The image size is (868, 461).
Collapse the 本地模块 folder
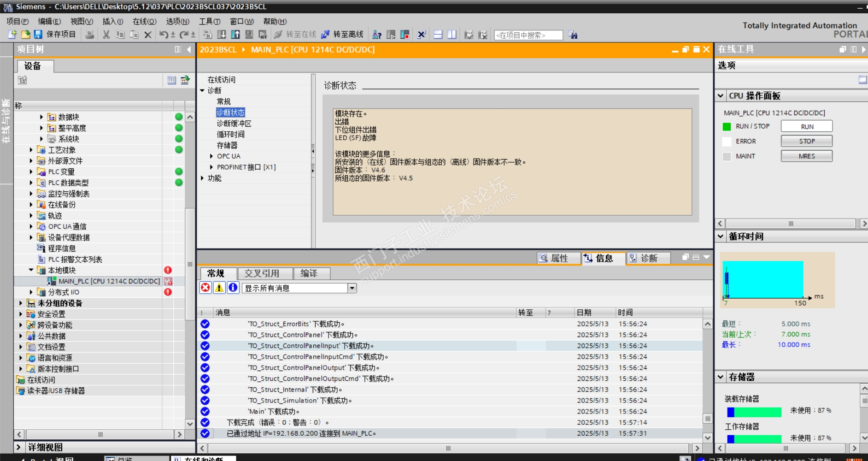point(31,270)
